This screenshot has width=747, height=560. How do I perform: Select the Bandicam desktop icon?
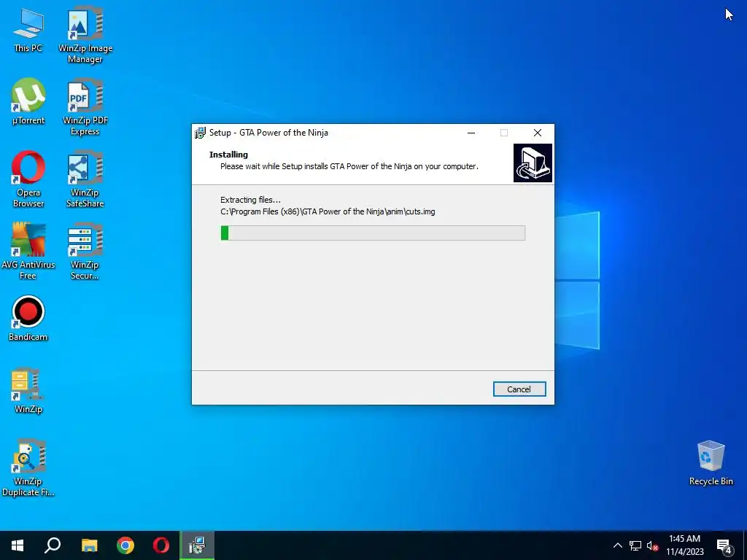point(28,319)
